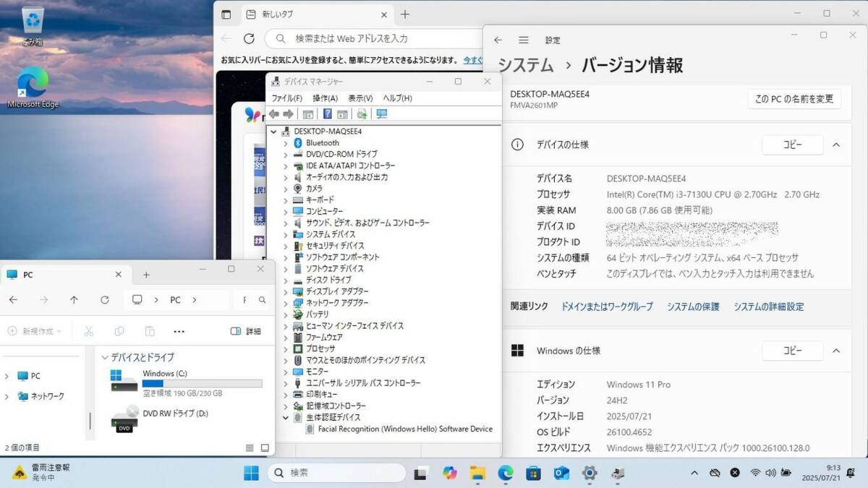This screenshot has height=488, width=868.
Task: Click scan for hardware changes toolbar icon
Action: [362, 114]
